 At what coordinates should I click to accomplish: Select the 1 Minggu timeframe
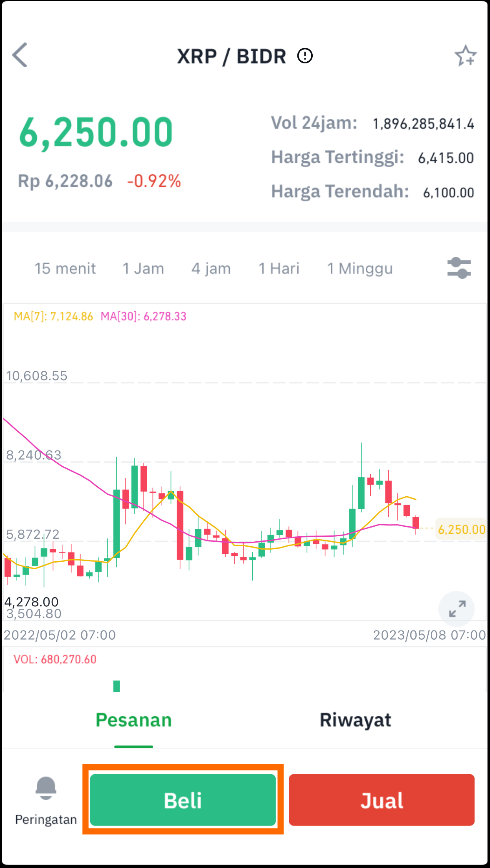[x=359, y=268]
